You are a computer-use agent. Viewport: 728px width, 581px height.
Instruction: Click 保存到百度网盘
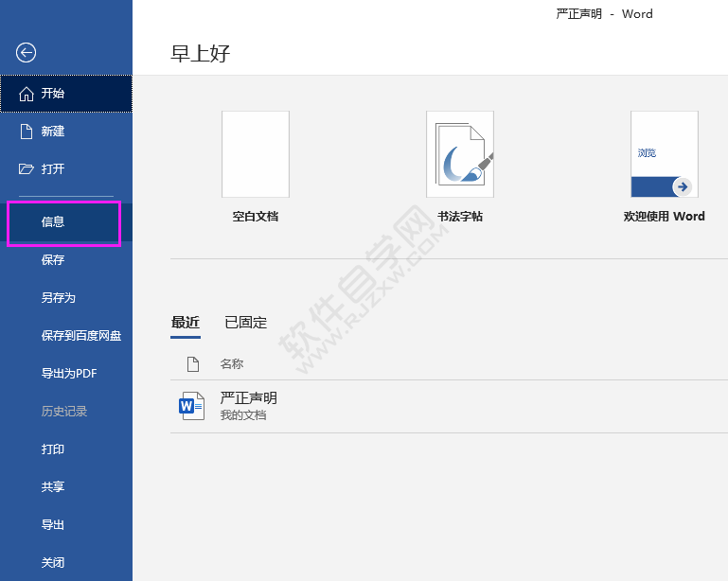pos(66,336)
